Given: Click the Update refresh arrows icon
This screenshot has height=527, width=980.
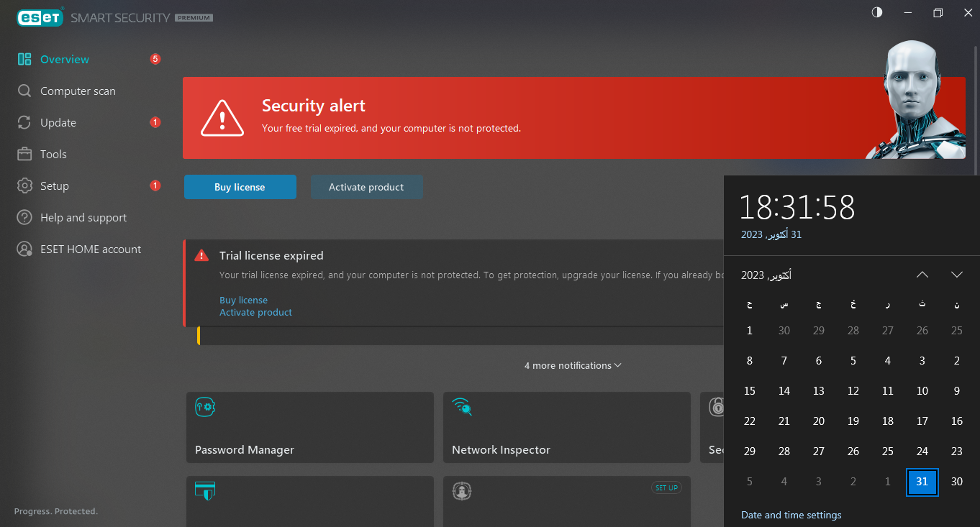Looking at the screenshot, I should coord(24,123).
